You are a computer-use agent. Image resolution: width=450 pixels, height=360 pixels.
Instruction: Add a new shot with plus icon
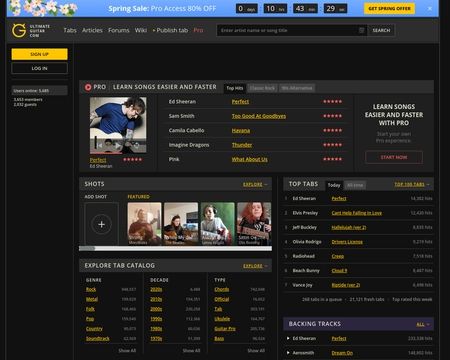[x=101, y=224]
